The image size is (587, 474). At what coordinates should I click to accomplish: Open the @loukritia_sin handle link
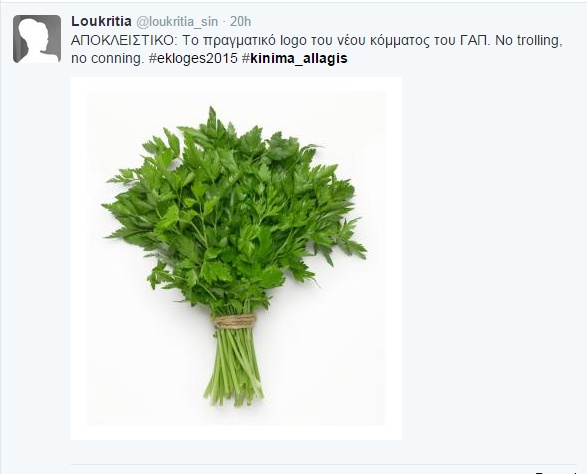coord(177,22)
